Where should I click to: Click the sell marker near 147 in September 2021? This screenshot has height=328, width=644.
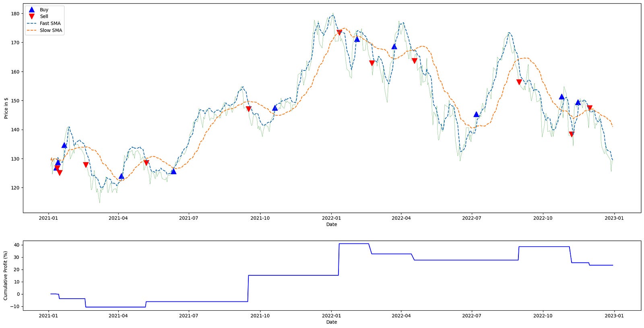pyautogui.click(x=248, y=109)
